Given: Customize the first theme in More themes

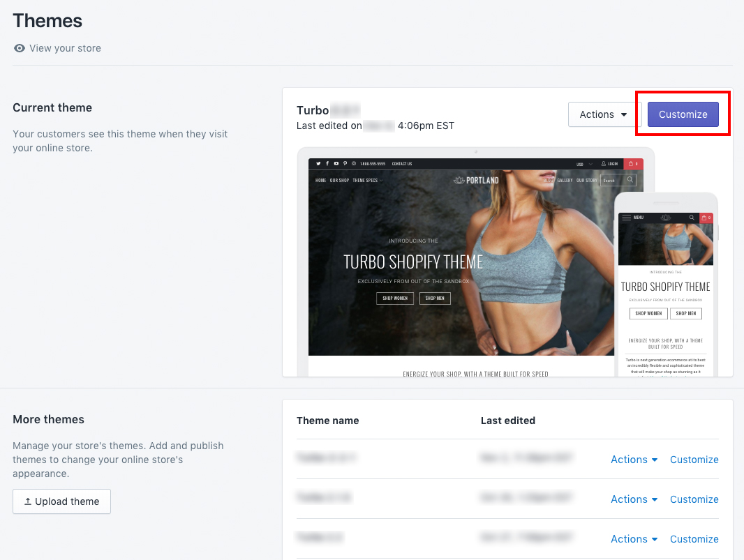Looking at the screenshot, I should tap(694, 460).
